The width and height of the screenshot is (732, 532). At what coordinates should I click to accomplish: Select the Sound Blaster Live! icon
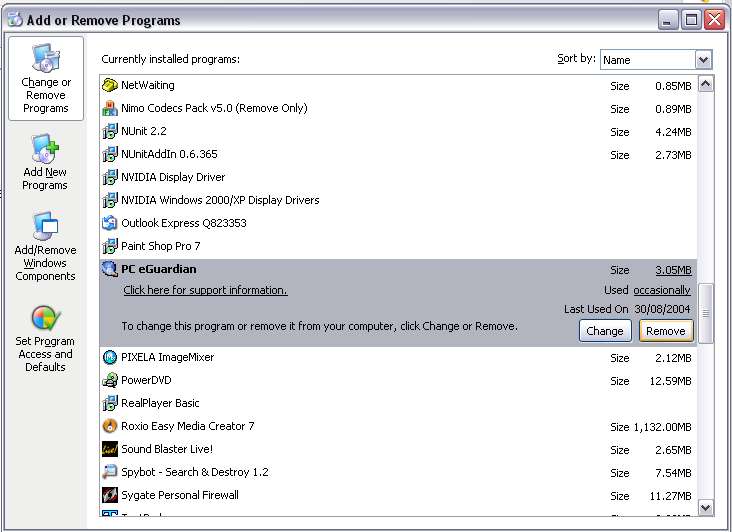point(110,449)
